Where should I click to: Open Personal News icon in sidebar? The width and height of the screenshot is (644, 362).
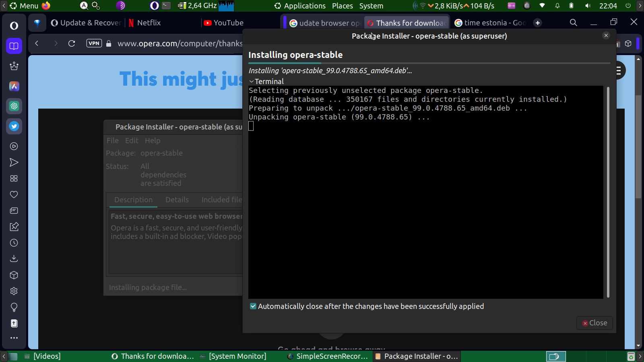pos(14,211)
